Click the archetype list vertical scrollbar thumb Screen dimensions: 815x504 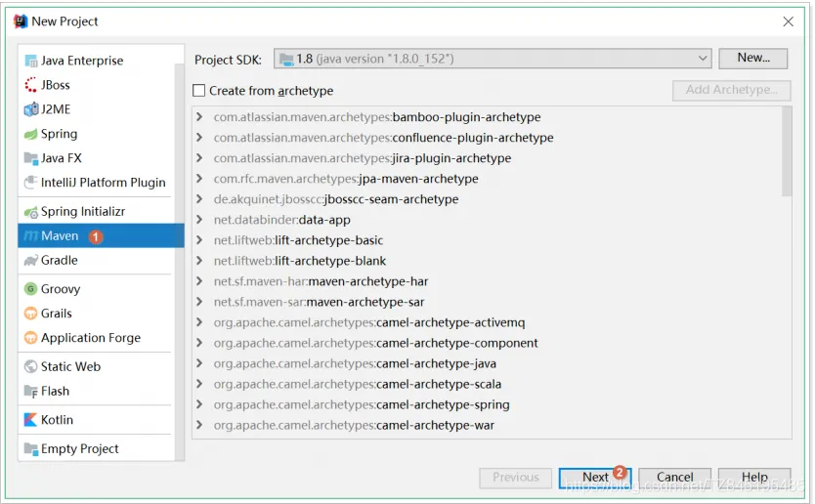click(787, 151)
